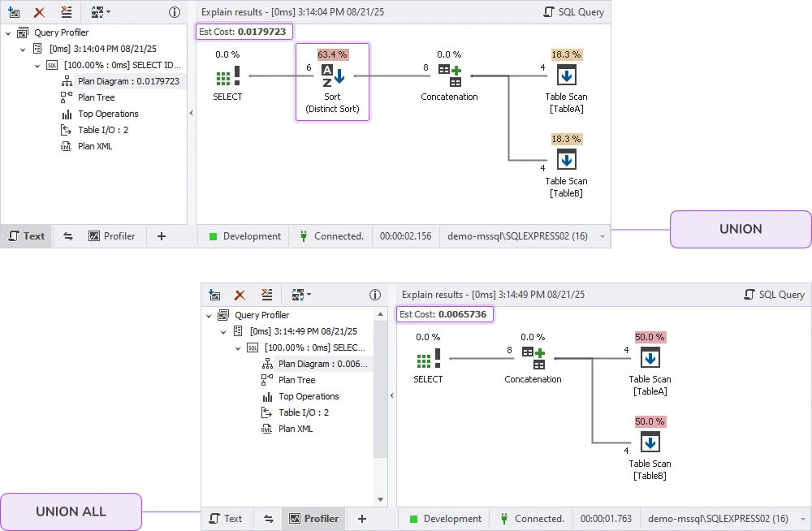Switch to Text tab in the UNION ALL window
The width and height of the screenshot is (812, 531).
226,519
